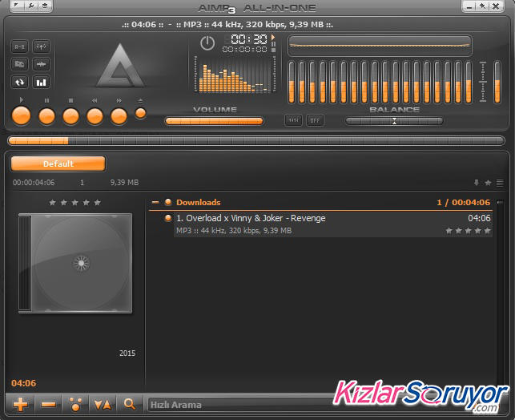Go to the previous track
The width and height of the screenshot is (515, 420).
(x=95, y=116)
